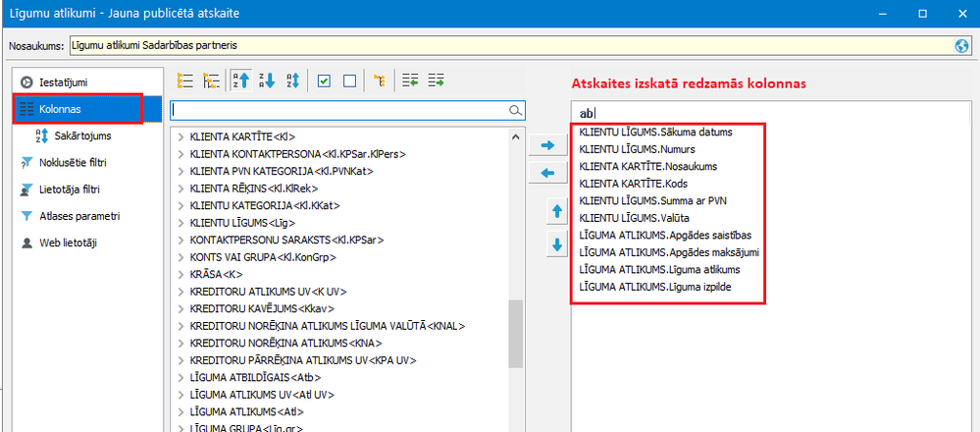Select KREDITORU KAVĒJUMS<Kkav> item
The image size is (980, 432).
[263, 309]
